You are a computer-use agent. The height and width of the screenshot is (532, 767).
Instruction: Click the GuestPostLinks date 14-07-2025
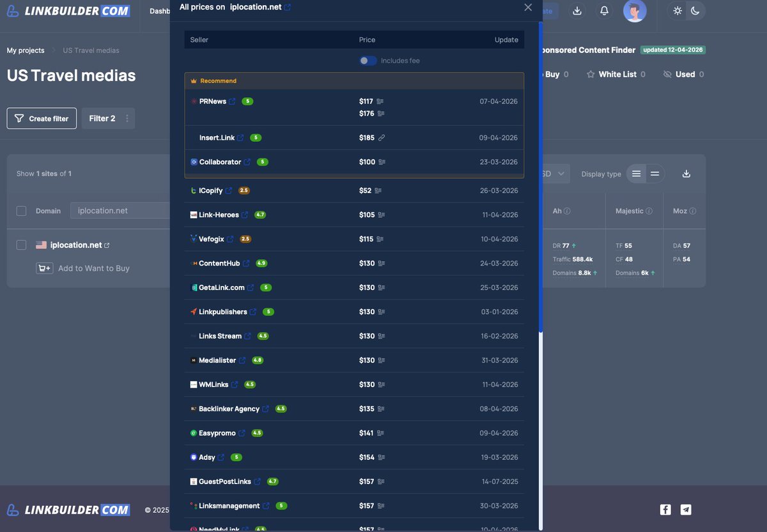[500, 482]
